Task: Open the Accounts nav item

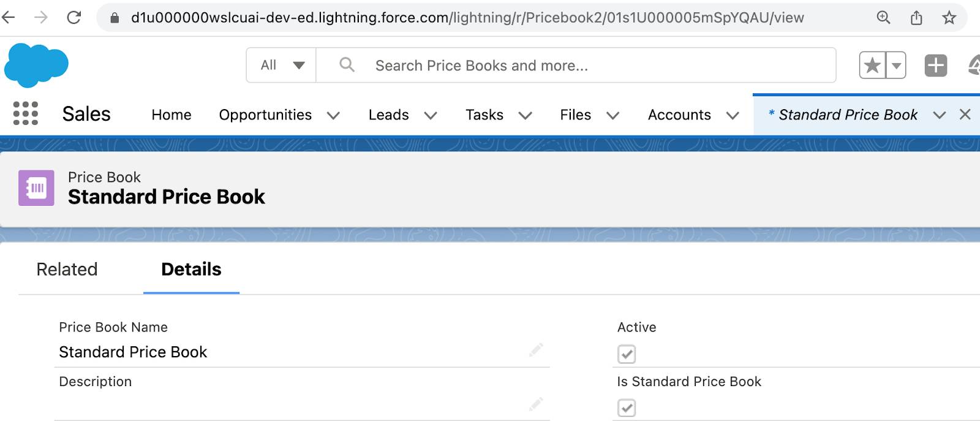Action: [x=679, y=115]
